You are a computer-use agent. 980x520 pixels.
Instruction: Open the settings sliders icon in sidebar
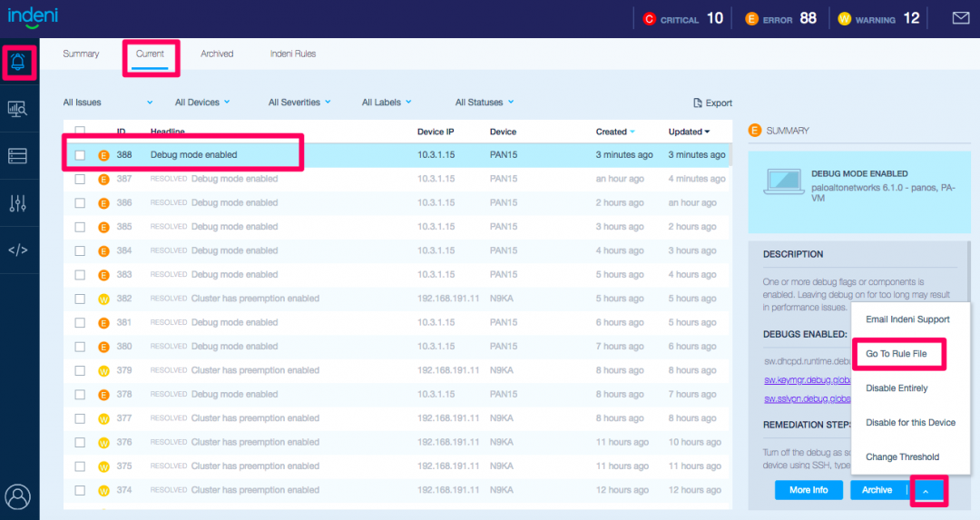(x=18, y=203)
